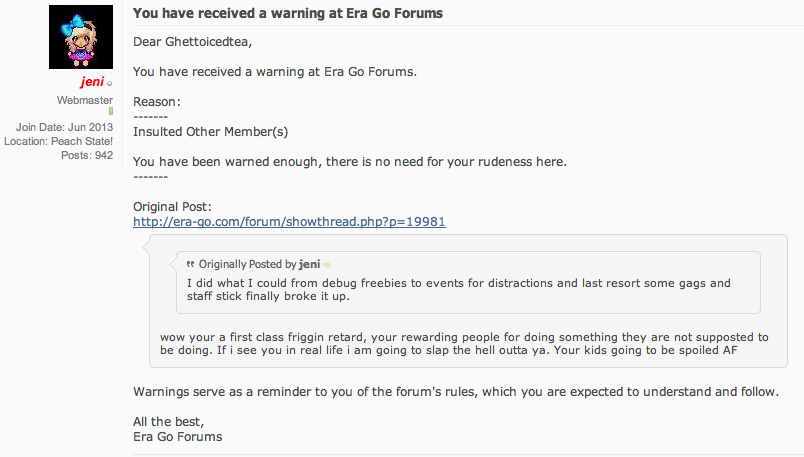This screenshot has width=804, height=457.
Task: Click the Posts: 942 count
Action: click(x=89, y=155)
